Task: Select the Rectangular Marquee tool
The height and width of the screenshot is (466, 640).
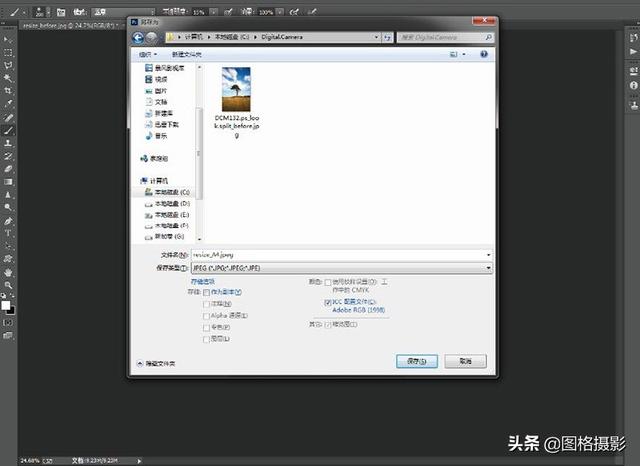Action: (x=7, y=53)
